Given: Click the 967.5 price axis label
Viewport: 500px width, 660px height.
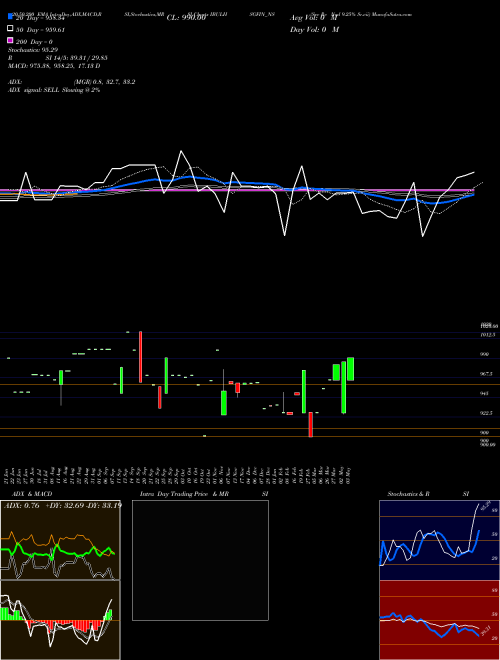Looking at the screenshot, I should pos(487,374).
